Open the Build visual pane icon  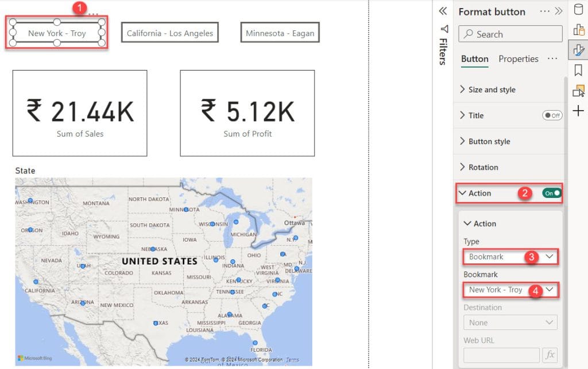click(x=579, y=30)
